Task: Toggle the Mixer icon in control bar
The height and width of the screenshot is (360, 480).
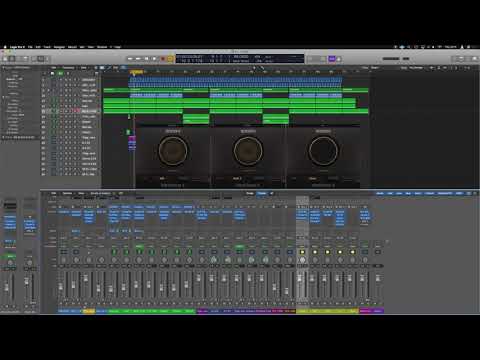Action: (x=41, y=59)
